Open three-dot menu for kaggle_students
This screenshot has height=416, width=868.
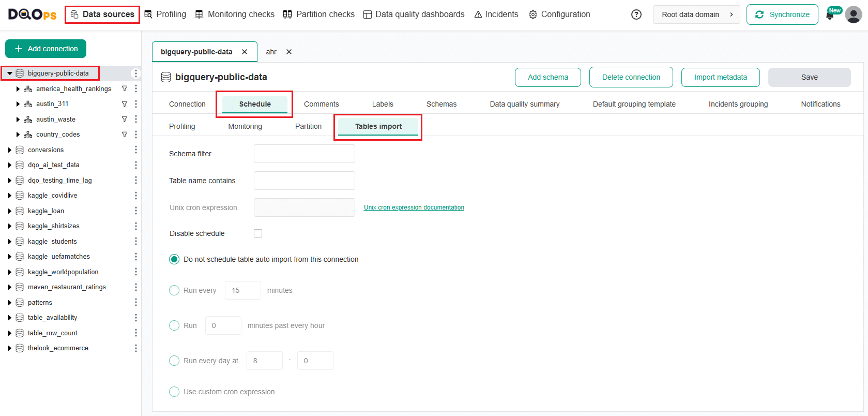point(136,241)
